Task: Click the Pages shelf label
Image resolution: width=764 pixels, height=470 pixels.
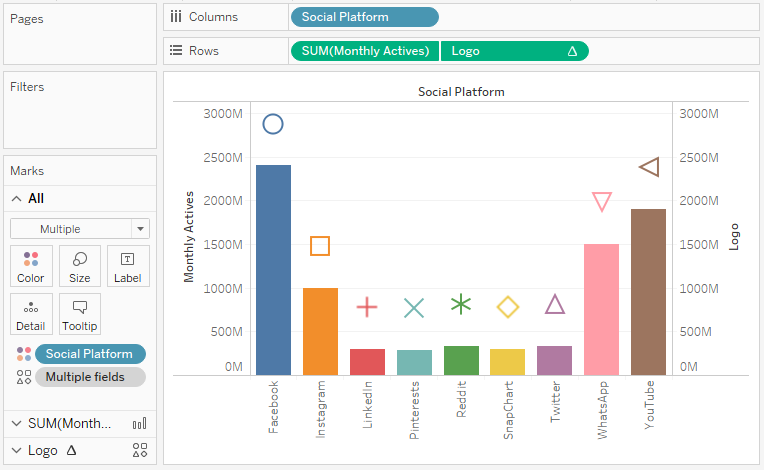Action: pos(27,19)
